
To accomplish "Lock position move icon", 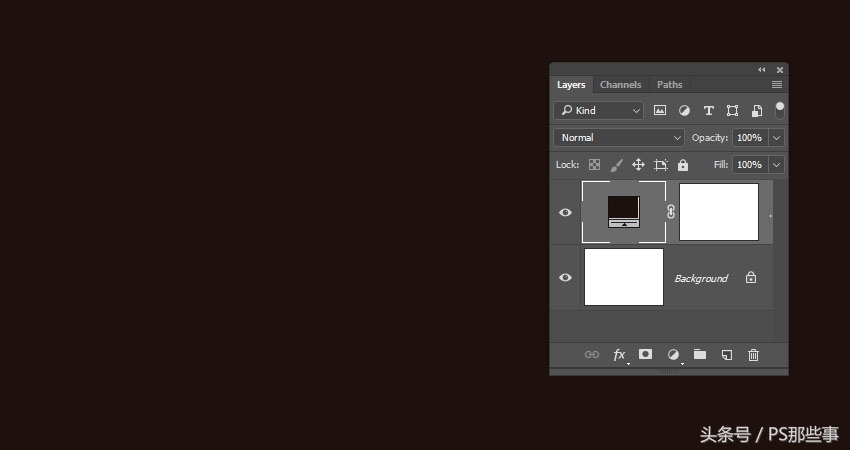I will pyautogui.click(x=639, y=165).
